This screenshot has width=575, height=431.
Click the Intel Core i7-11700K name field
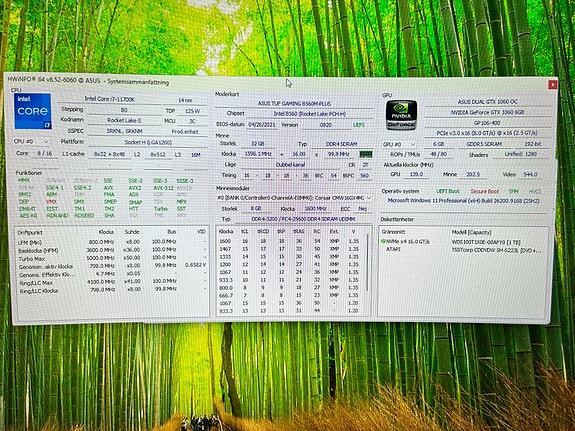110,99
